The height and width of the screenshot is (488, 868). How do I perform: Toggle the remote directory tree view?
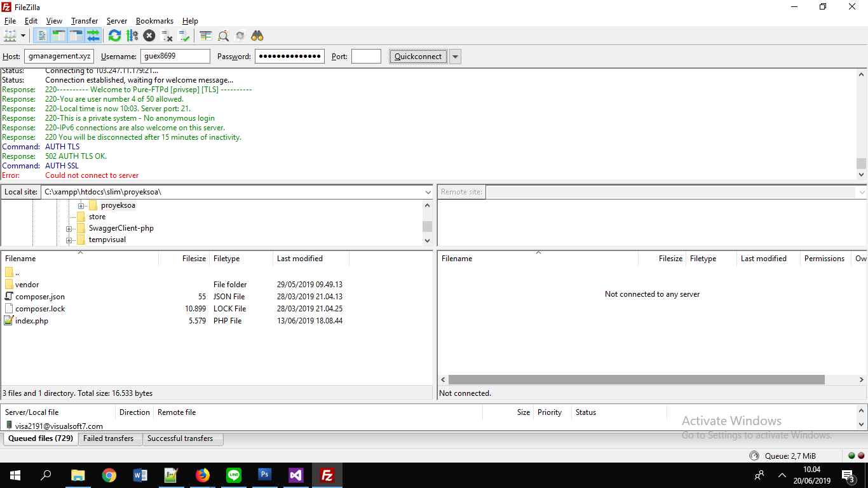pos(76,36)
